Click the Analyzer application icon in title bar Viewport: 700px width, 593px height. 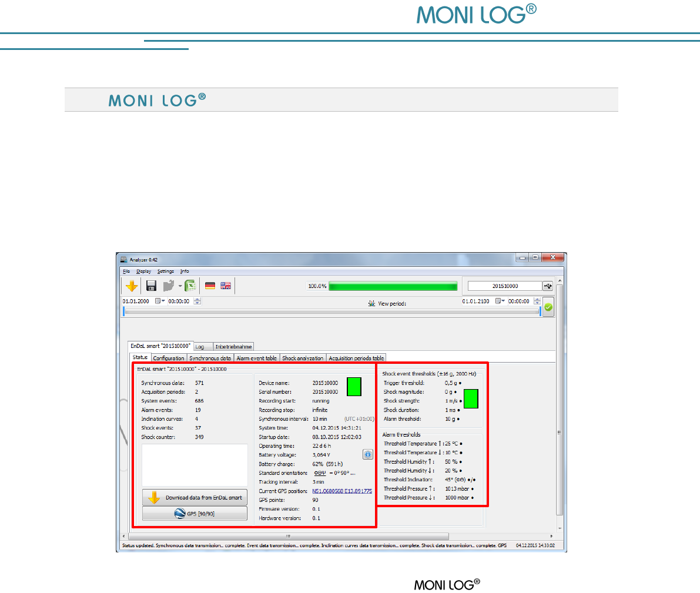123,259
